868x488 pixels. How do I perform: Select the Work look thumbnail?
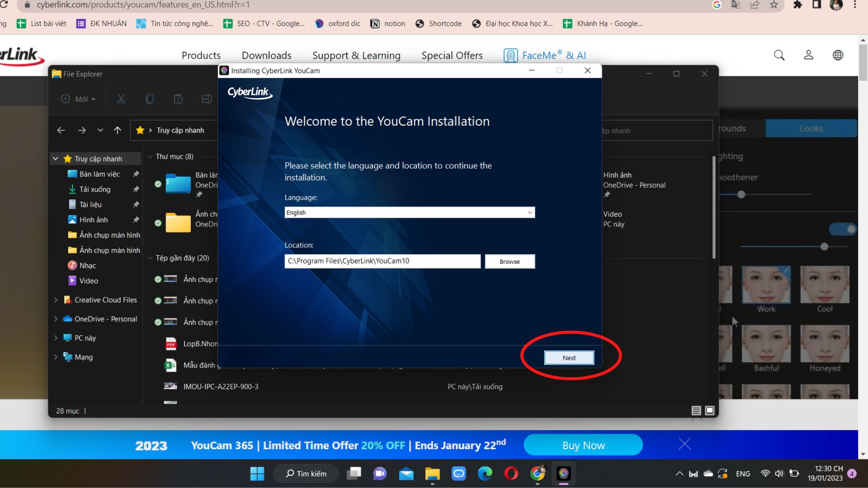[766, 285]
